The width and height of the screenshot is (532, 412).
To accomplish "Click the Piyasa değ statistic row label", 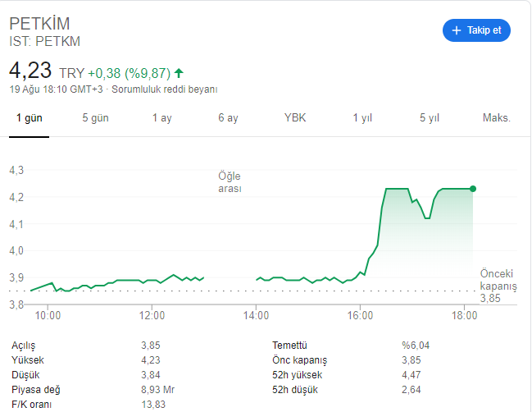I will (x=36, y=390).
